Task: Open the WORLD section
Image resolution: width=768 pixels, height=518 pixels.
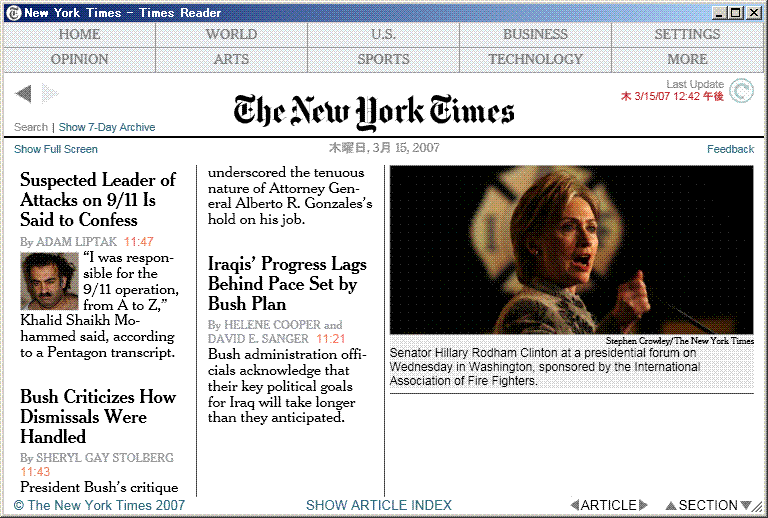Action: coord(231,34)
